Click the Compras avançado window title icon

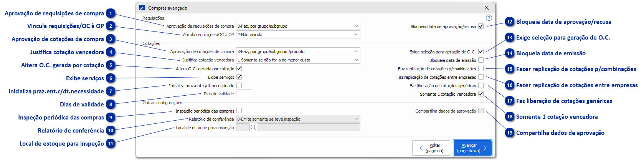(x=142, y=8)
